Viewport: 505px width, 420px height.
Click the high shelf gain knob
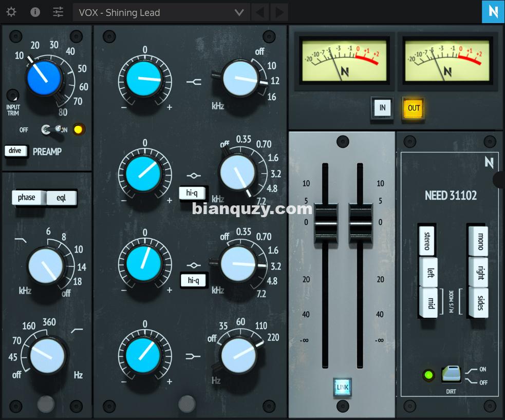[x=144, y=79]
